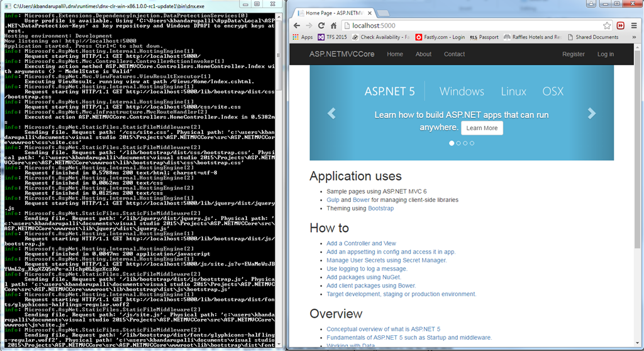Open Use logging to log a message link

[x=367, y=269]
